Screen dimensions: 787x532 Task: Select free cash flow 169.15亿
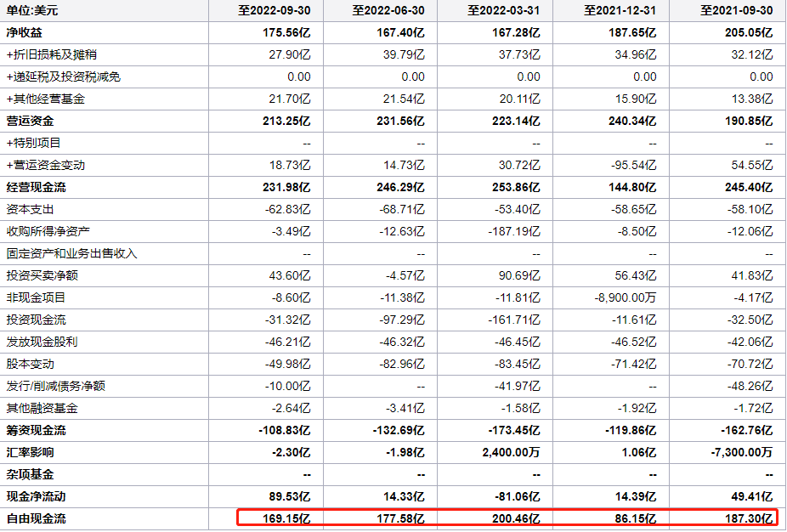point(286,518)
